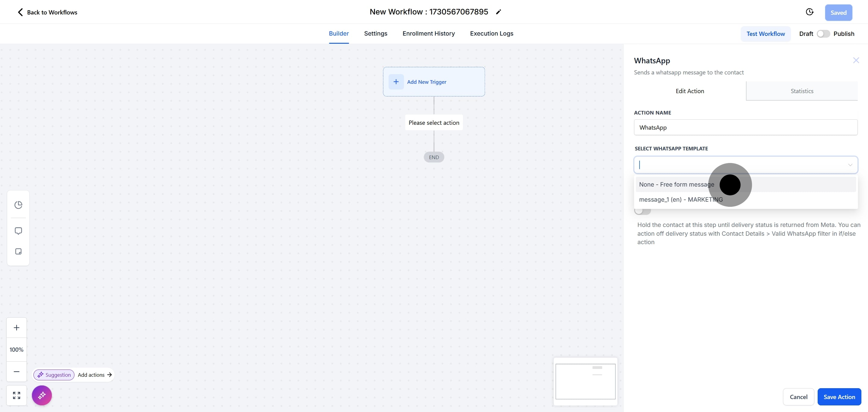Click the Draft label

(806, 34)
